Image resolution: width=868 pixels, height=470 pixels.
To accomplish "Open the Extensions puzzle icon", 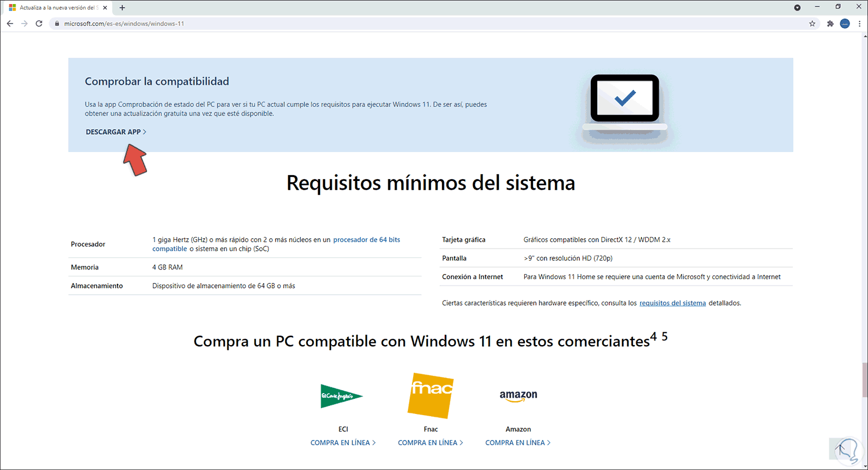I will pos(830,24).
